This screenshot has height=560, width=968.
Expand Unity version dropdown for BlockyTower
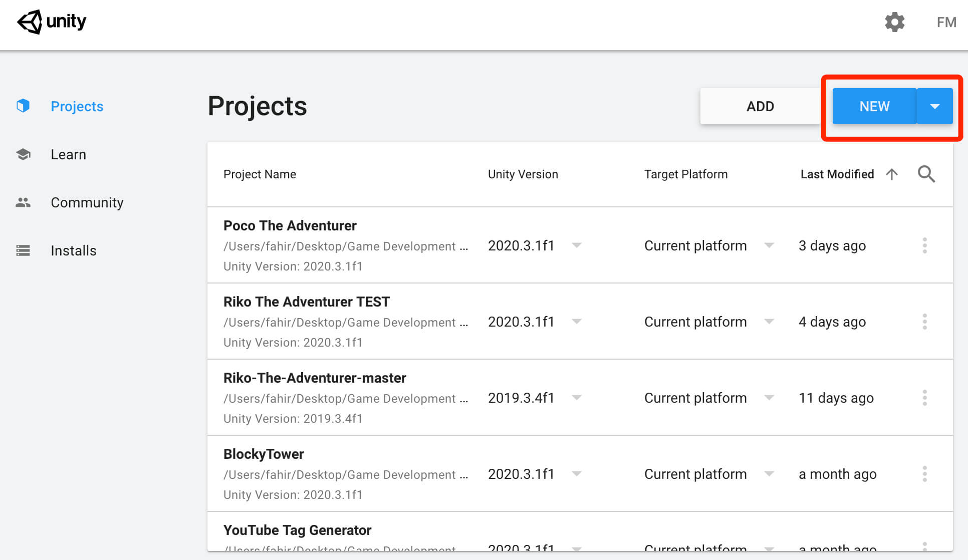577,474
